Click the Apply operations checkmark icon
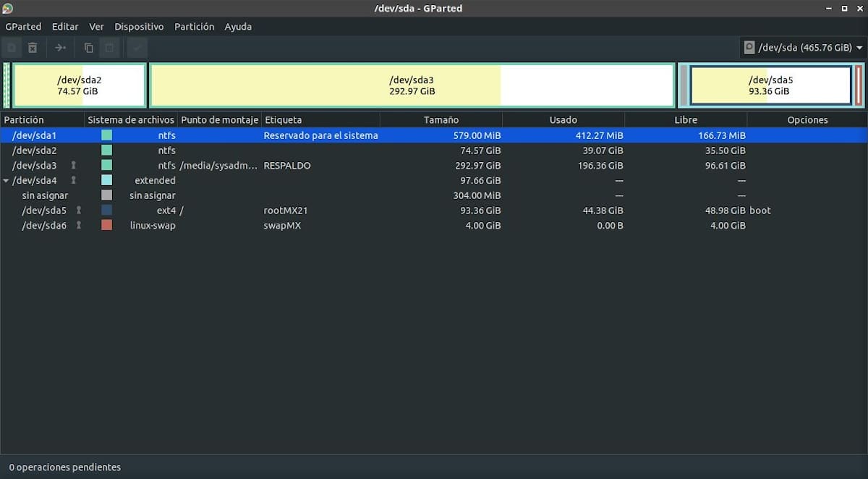 [137, 47]
